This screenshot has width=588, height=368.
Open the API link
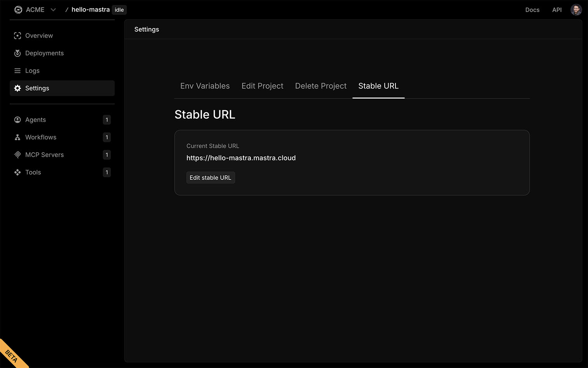[557, 10]
